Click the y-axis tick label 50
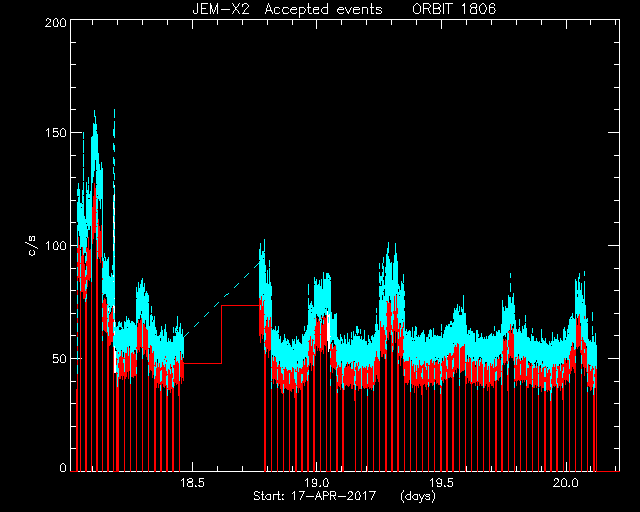Screen dimensions: 640x512 pyautogui.click(x=59, y=358)
